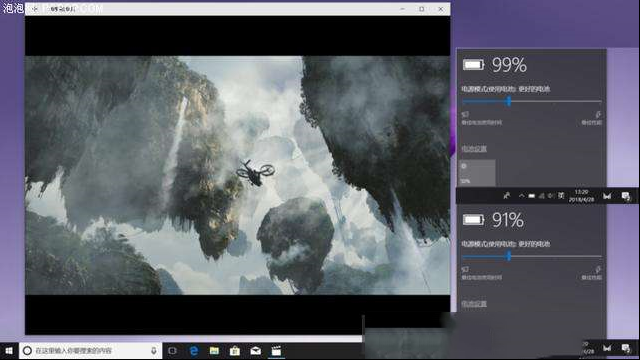Open File Explorer from the taskbar
The image size is (640, 360).
click(214, 351)
